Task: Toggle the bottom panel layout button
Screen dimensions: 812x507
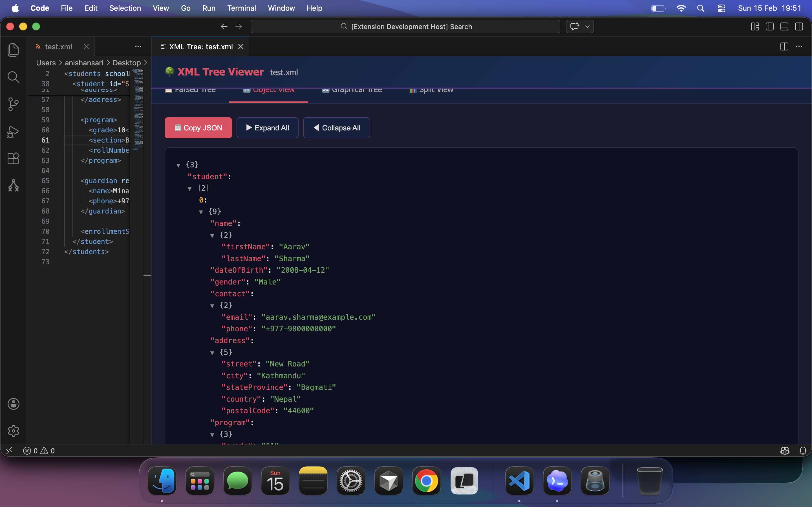Action: [x=784, y=26]
